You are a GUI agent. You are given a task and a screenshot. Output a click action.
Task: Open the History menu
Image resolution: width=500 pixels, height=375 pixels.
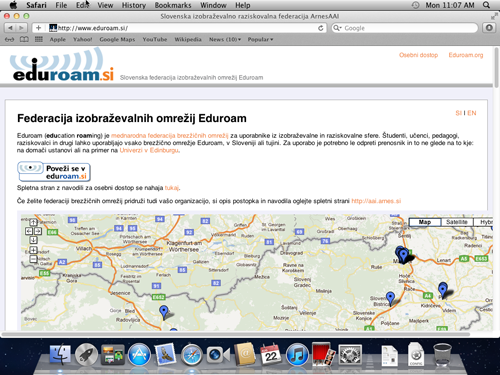[134, 5]
